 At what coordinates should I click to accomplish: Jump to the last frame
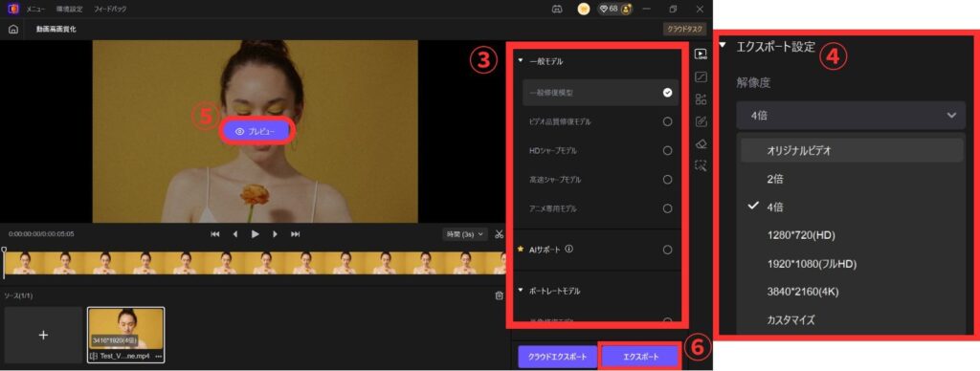pos(296,234)
